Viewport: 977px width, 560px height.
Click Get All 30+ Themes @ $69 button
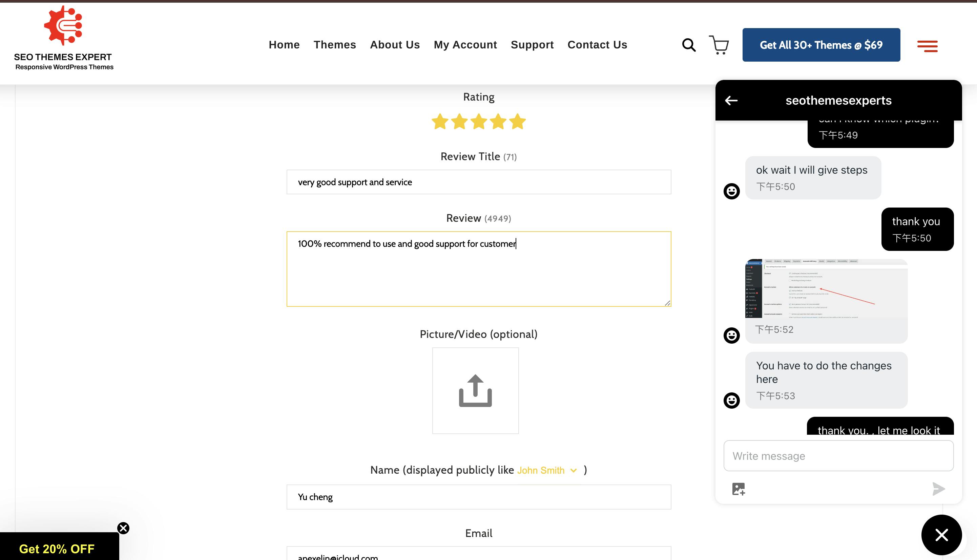click(x=821, y=45)
